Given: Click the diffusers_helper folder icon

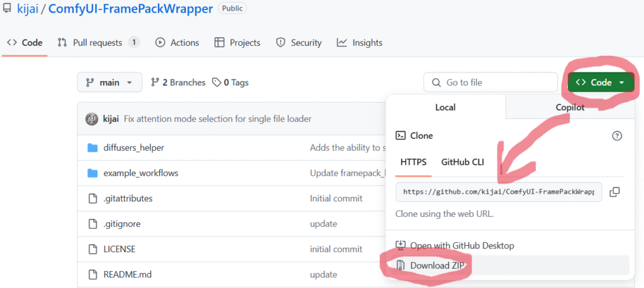Looking at the screenshot, I should pyautogui.click(x=92, y=148).
